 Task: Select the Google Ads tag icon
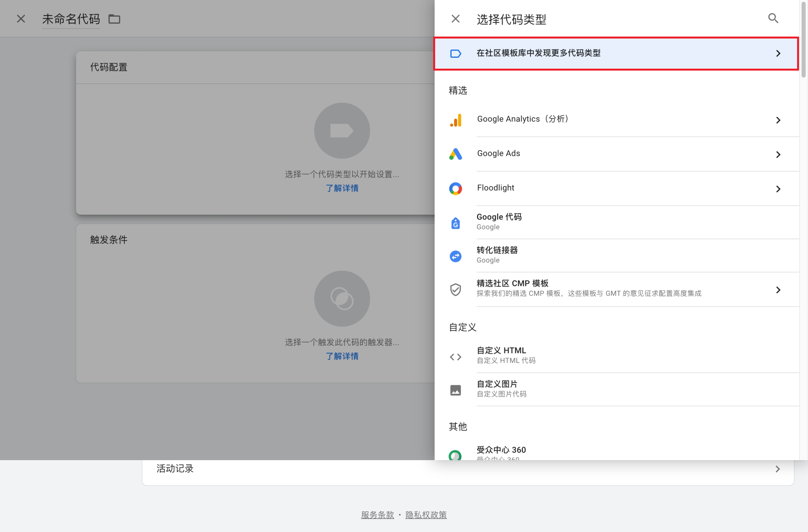(x=455, y=154)
